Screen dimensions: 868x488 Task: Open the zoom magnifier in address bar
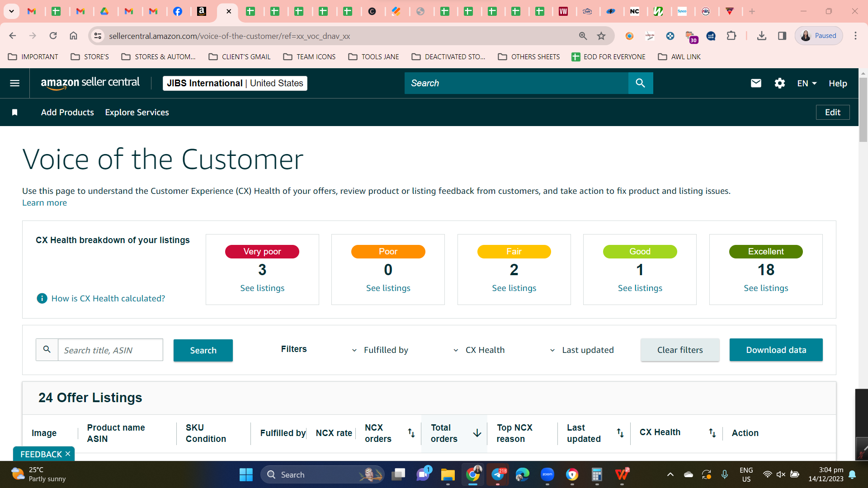coord(583,36)
